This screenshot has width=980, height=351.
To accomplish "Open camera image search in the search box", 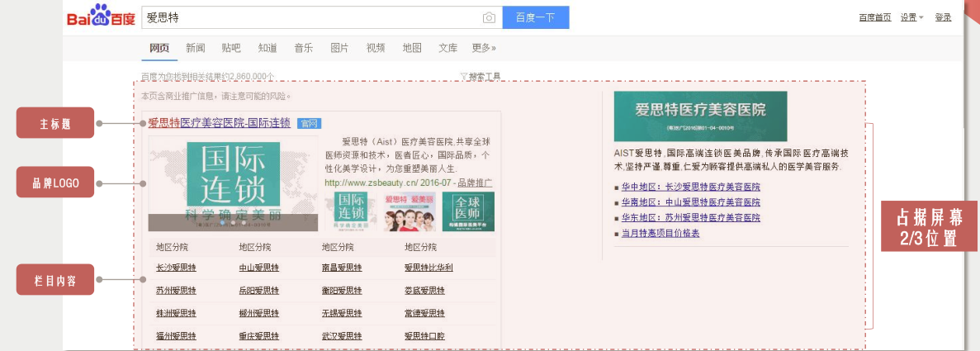I will point(489,17).
